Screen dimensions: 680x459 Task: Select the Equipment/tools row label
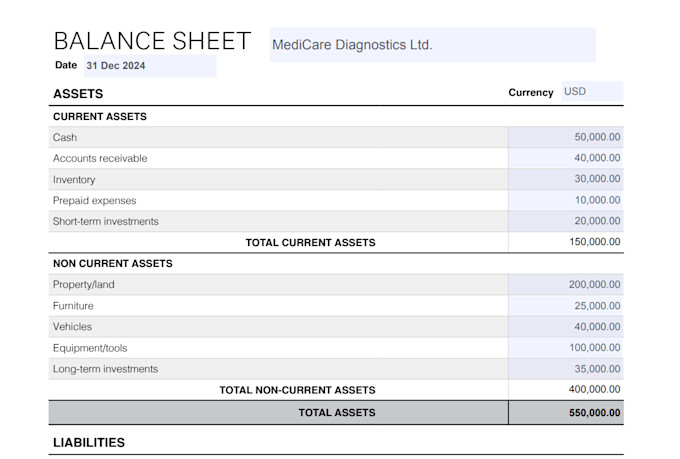pyautogui.click(x=90, y=348)
